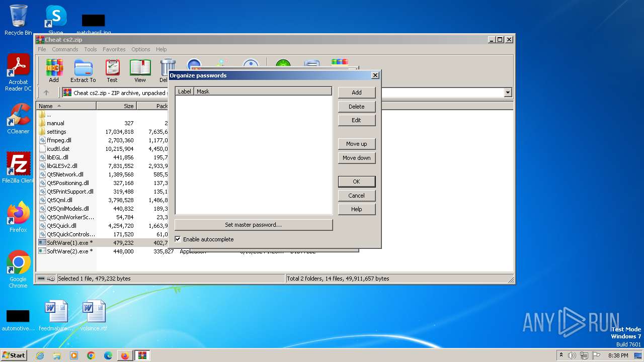Viewport: 644px width, 362px height.
Task: Switch to Firefox taskbar button
Action: (125, 355)
